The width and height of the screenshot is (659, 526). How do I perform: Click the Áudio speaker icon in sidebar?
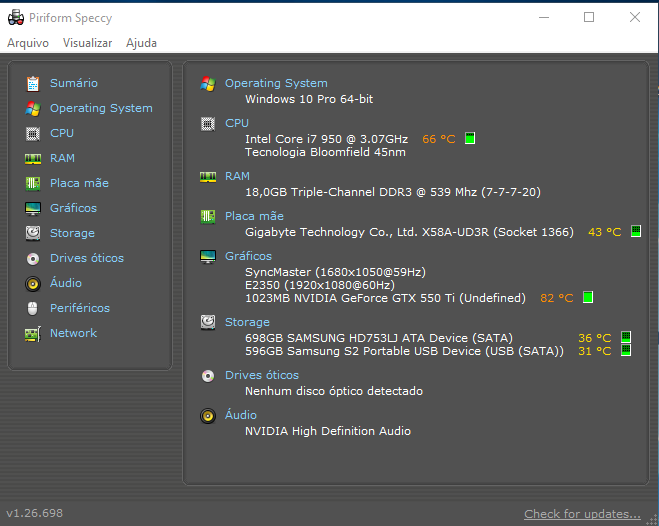[33, 284]
